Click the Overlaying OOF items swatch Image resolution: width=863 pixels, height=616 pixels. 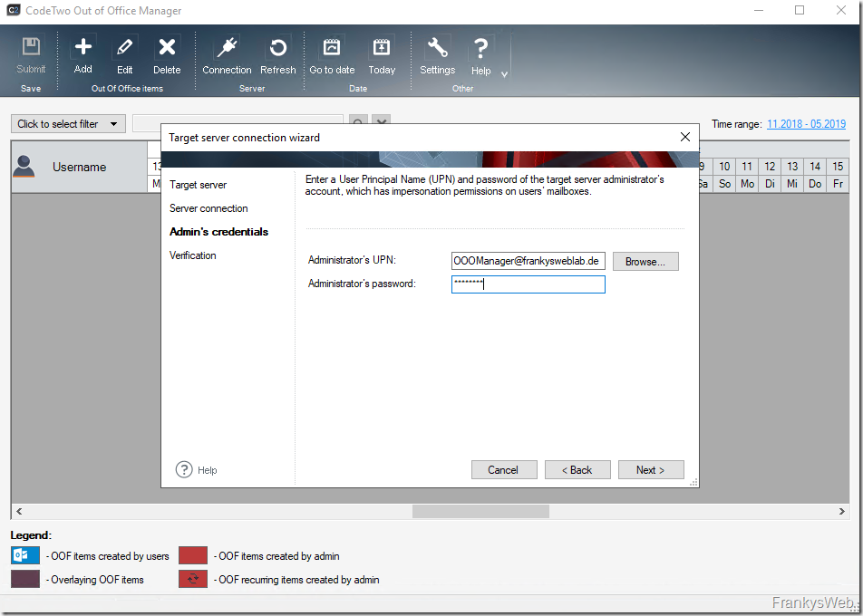[x=25, y=579]
